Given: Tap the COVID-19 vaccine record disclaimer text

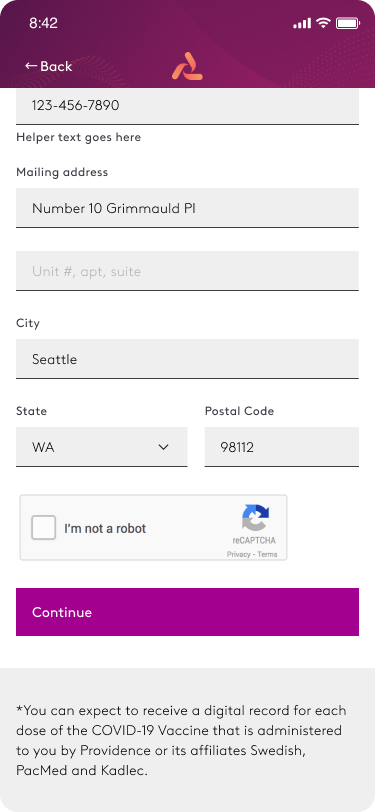Looking at the screenshot, I should pyautogui.click(x=181, y=740).
